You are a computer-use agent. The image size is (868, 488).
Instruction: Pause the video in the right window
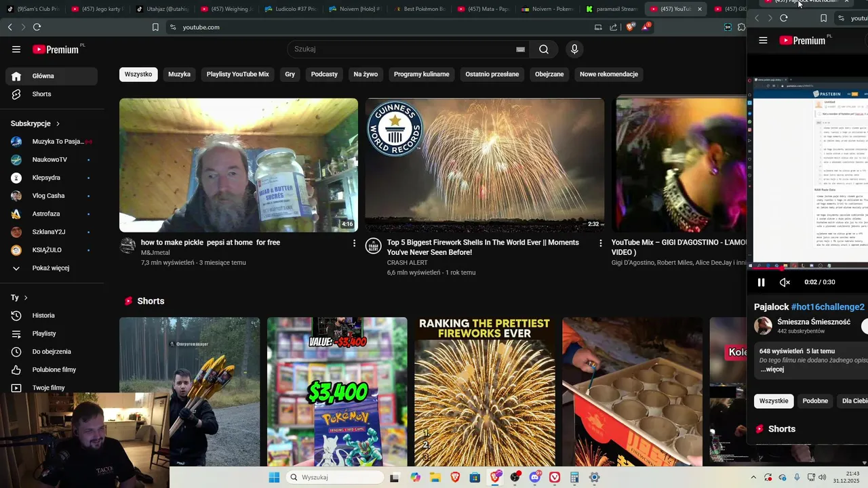(x=761, y=283)
